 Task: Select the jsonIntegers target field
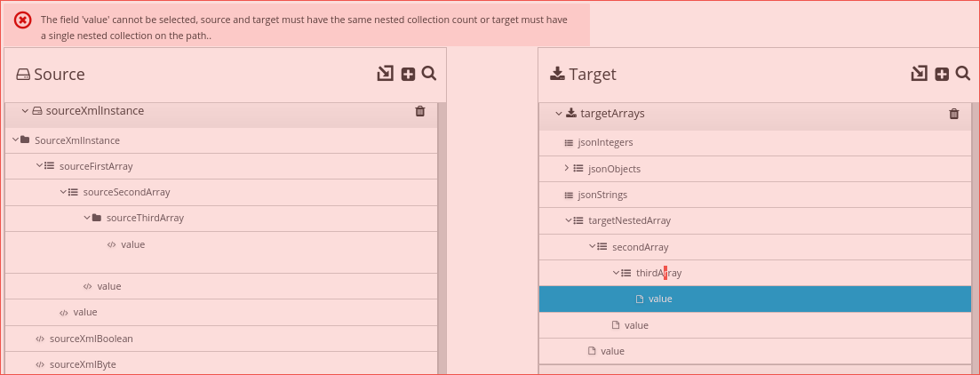(x=604, y=142)
